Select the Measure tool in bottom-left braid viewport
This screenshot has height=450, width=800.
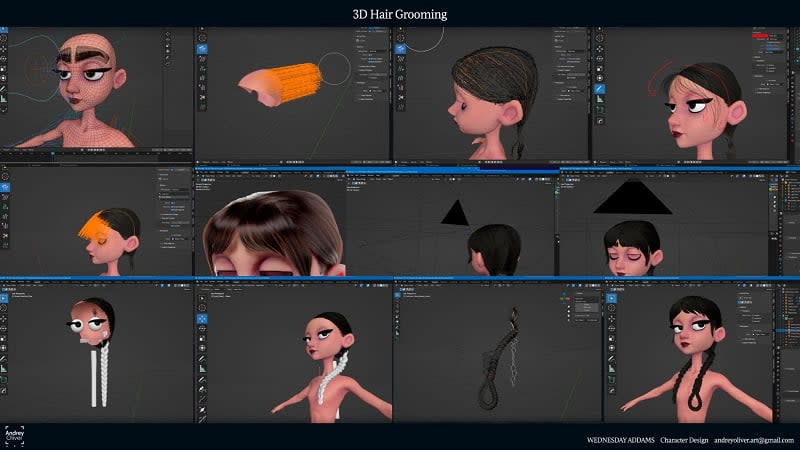click(4, 368)
